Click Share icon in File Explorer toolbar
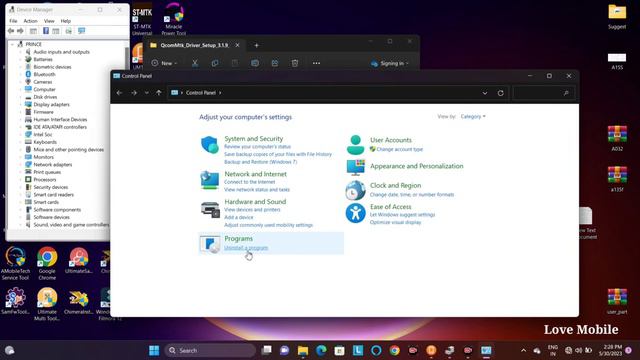The image size is (640, 360). (275, 63)
